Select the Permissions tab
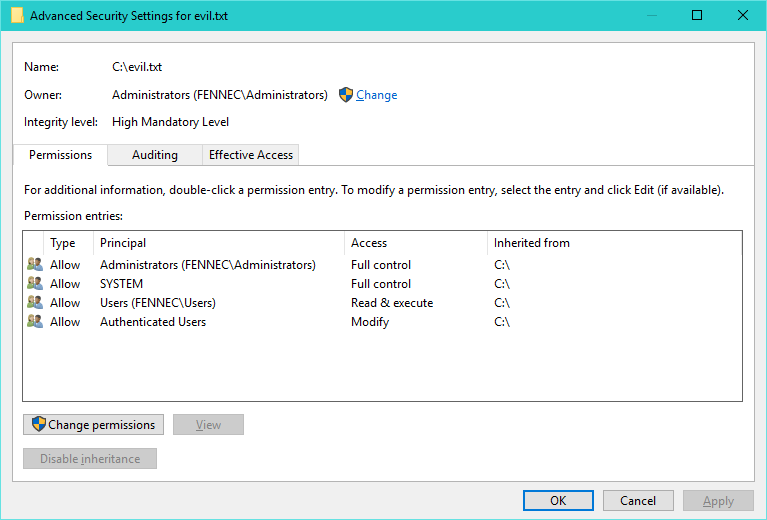Viewport: 767px width, 520px height. (60, 155)
